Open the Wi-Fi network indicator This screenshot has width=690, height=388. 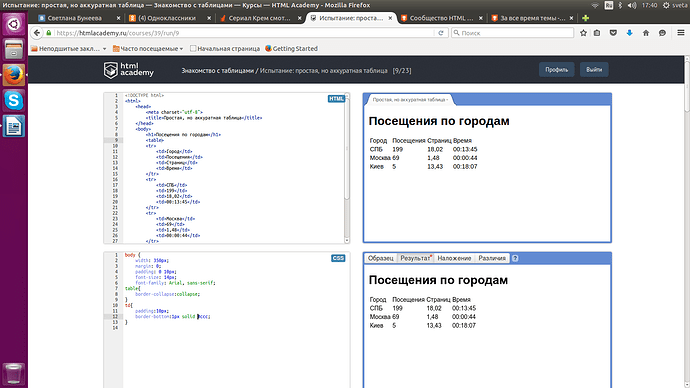click(x=595, y=5)
